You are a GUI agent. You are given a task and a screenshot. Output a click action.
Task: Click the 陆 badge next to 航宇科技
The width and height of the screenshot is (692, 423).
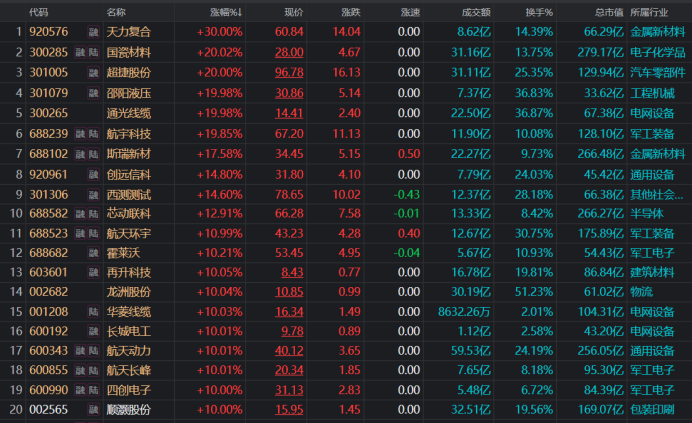click(93, 133)
